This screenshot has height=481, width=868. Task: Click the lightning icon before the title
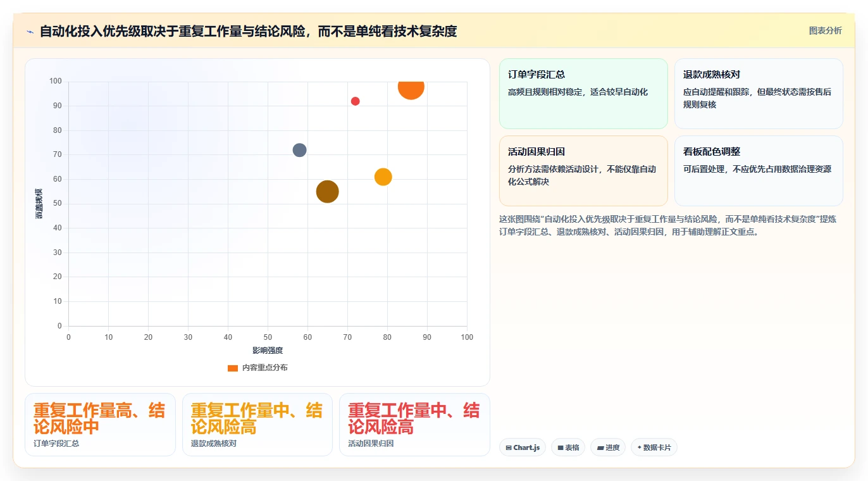pyautogui.click(x=30, y=31)
